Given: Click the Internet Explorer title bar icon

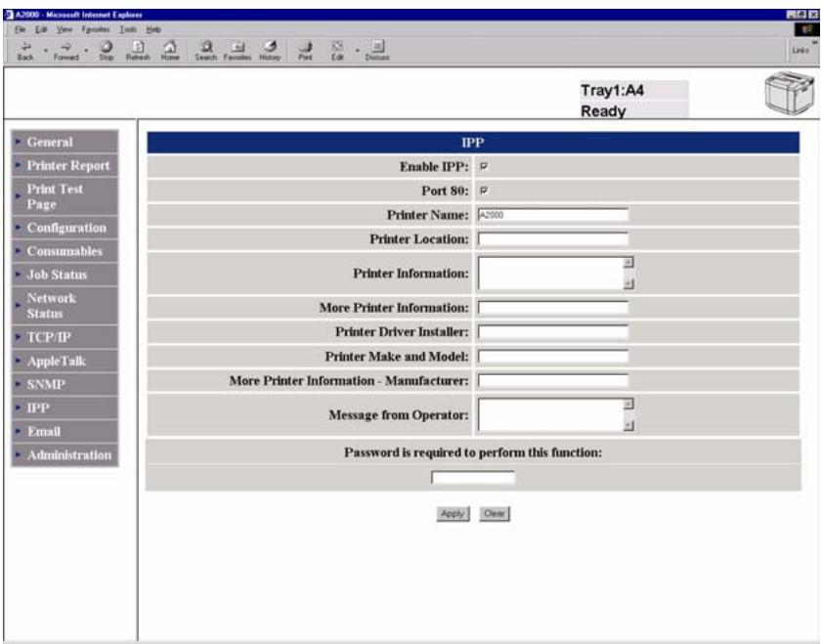Looking at the screenshot, I should coord(9,15).
